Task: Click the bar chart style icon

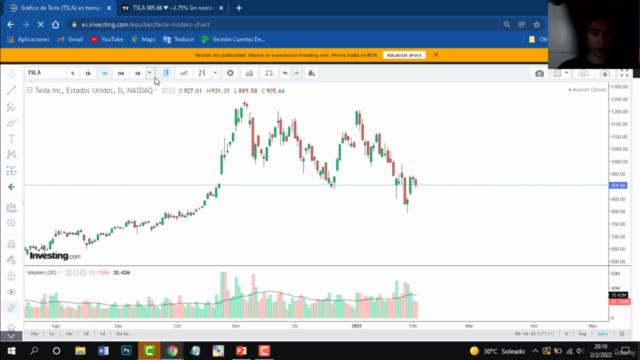Action: coord(202,73)
